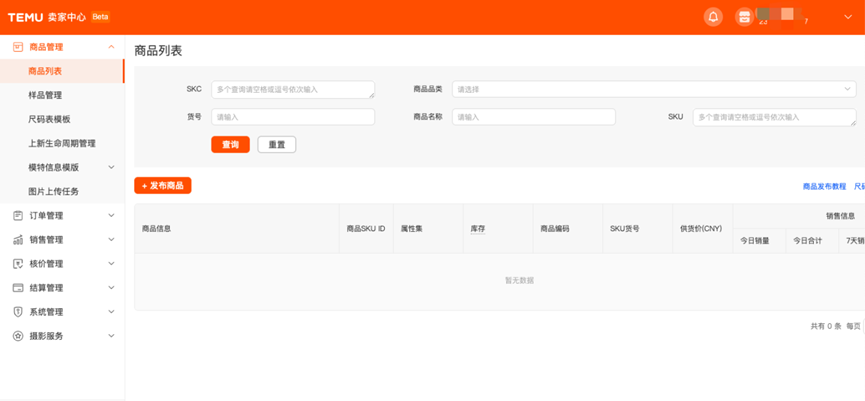Expand the 模特信息模版 submenu chevron
The width and height of the screenshot is (865, 401).
[x=111, y=167]
